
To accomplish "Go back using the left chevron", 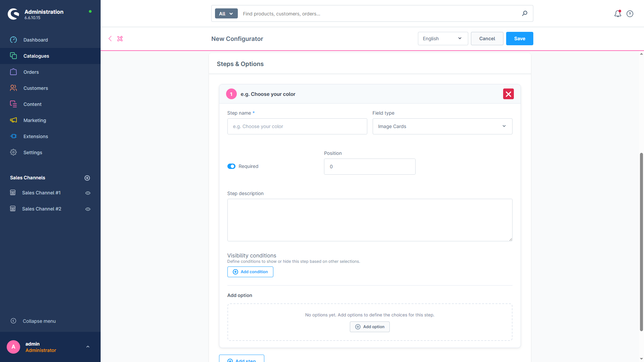I will point(110,39).
